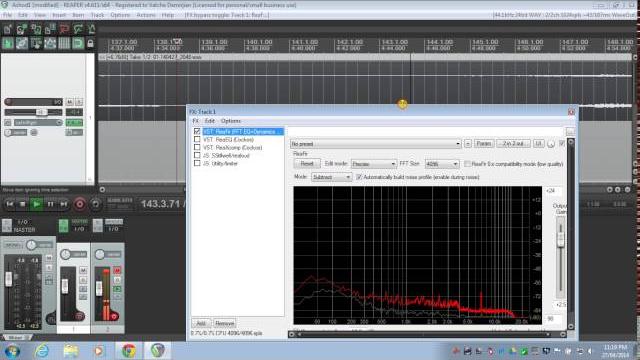Image resolution: width=640 pixels, height=360 pixels.
Task: Click the 2 in 2 out button
Action: pyautogui.click(x=513, y=144)
